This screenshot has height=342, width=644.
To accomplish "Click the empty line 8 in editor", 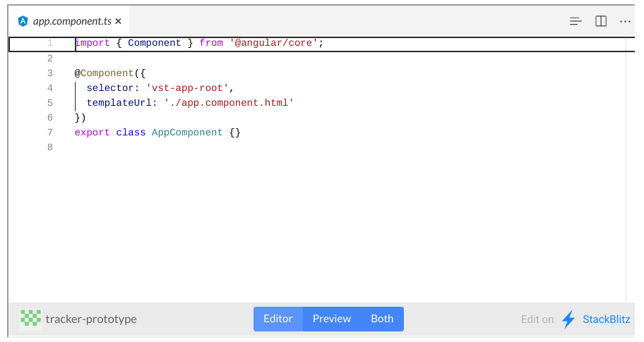I will coord(349,147).
